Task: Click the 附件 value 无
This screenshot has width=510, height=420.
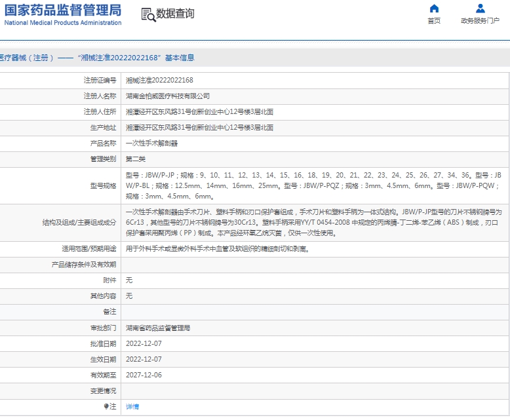Action: coord(129,280)
